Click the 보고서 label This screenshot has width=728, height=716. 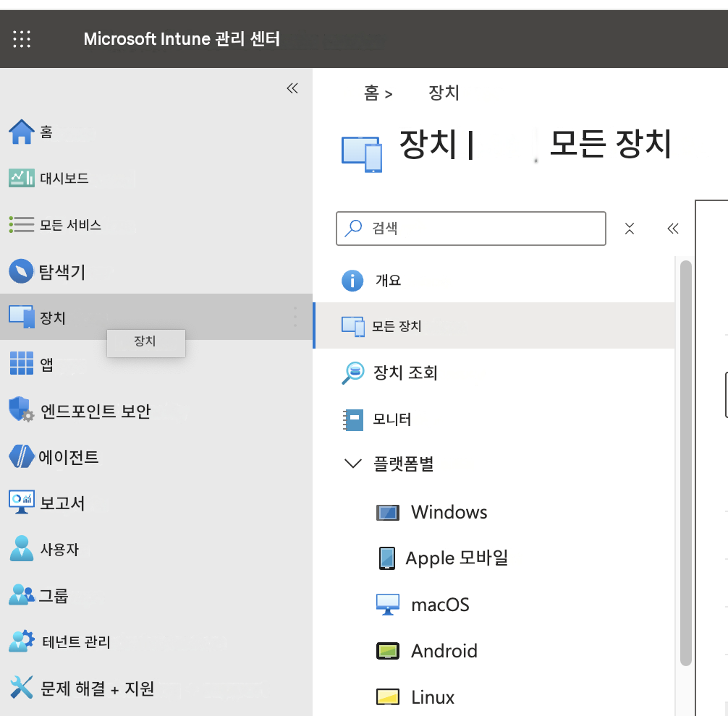pyautogui.click(x=62, y=503)
